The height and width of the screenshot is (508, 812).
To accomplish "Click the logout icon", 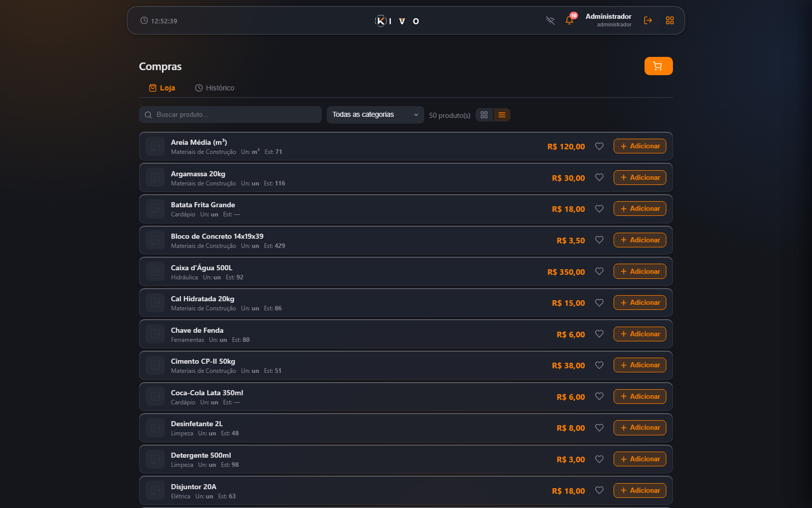I will coord(648,20).
